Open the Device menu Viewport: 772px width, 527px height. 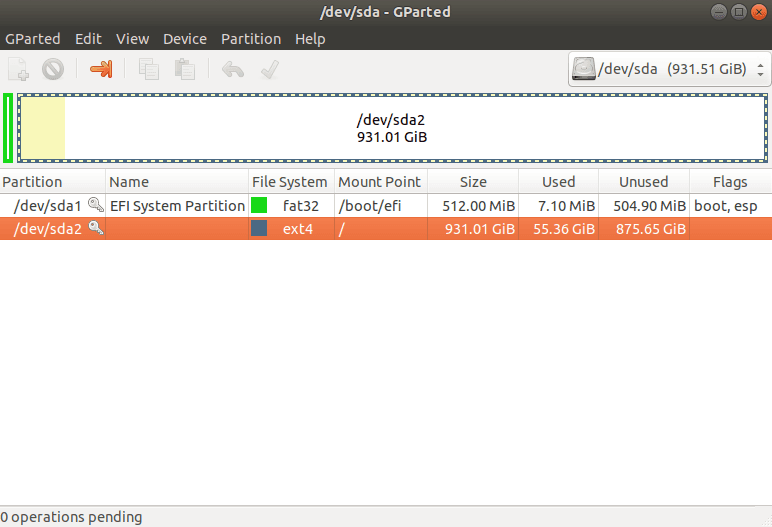185,39
